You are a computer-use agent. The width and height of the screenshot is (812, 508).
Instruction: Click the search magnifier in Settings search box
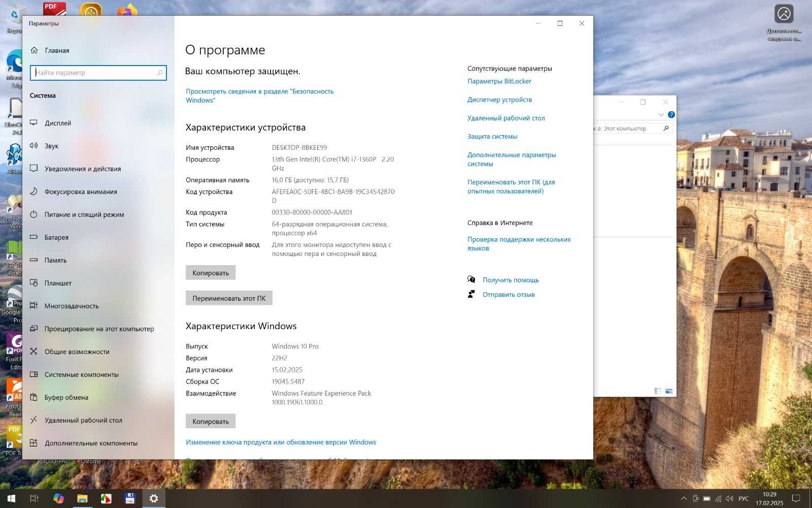tap(160, 73)
